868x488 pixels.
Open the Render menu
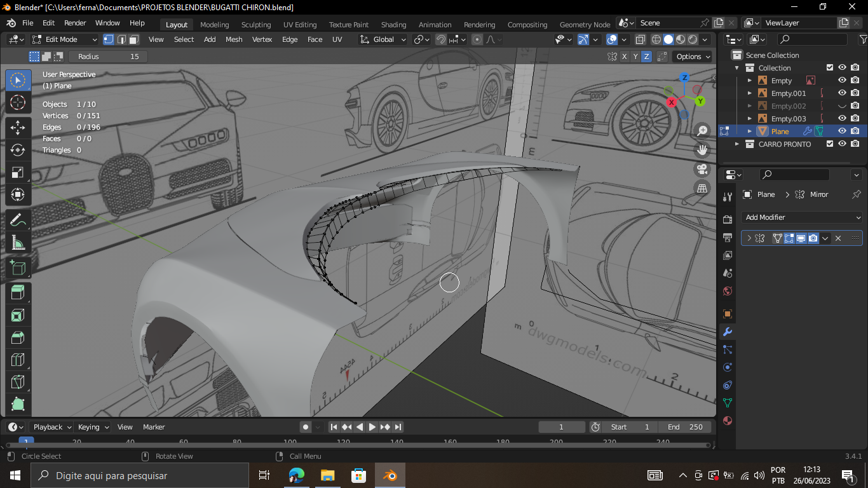[75, 23]
